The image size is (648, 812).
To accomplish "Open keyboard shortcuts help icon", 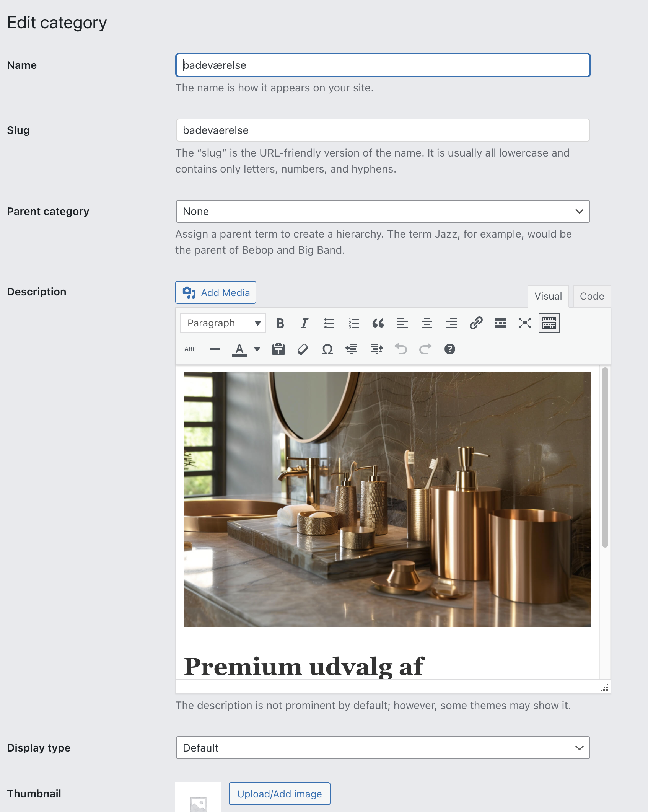I will [450, 349].
